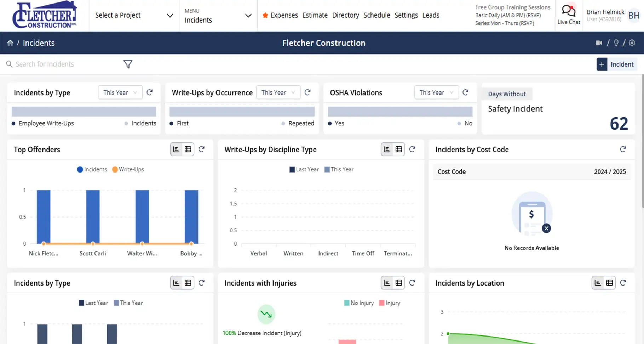Go to the Leads menu
This screenshot has height=344, width=644.
click(431, 15)
